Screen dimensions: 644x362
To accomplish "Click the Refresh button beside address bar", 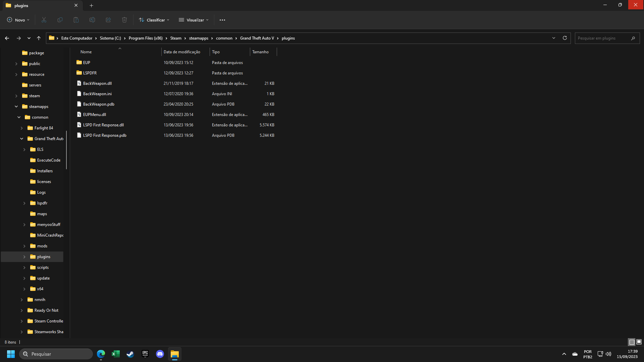I will [565, 38].
